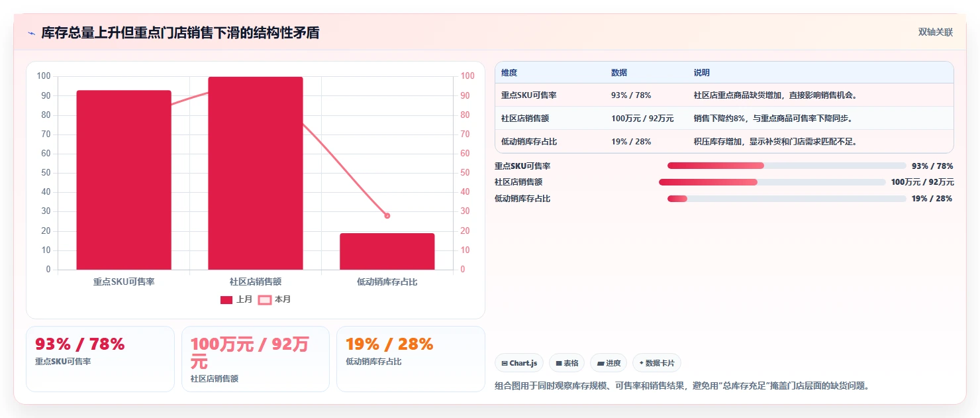Screen dimensions: 980x418
Task: Click the 社区店销售额 axis label
Action: tap(256, 282)
